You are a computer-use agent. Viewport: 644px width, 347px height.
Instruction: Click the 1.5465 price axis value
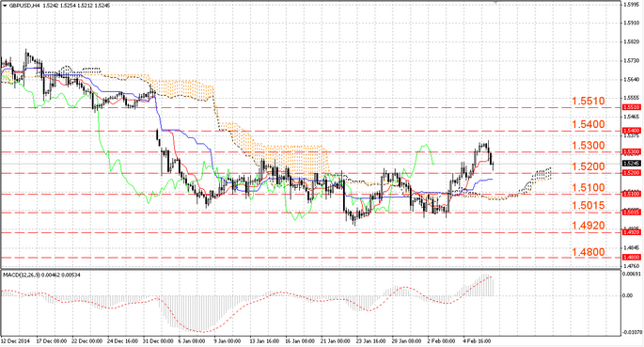pos(631,117)
